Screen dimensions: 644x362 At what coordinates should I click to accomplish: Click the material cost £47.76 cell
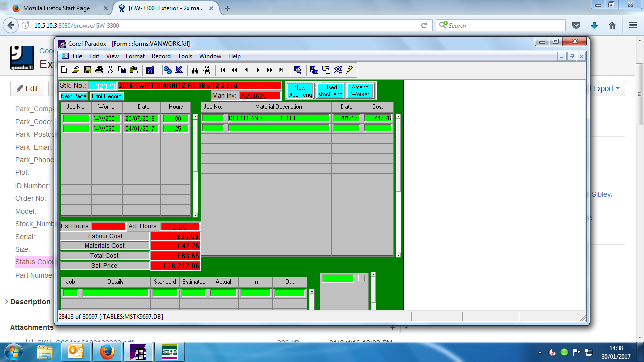point(378,118)
